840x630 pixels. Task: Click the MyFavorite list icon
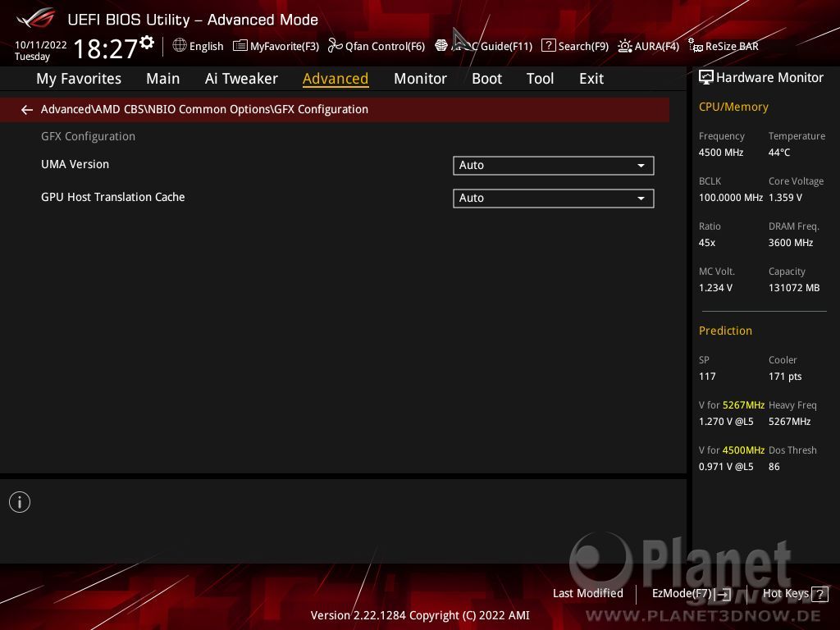point(240,46)
